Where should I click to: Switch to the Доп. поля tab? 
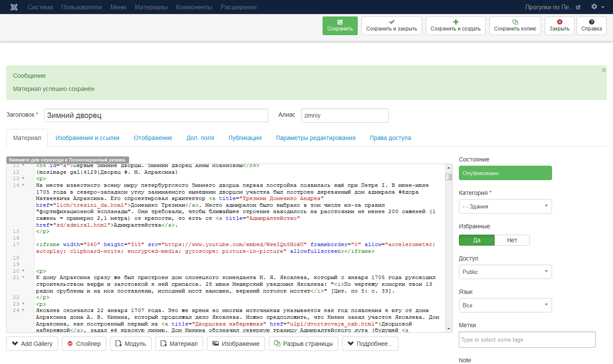pyautogui.click(x=200, y=138)
